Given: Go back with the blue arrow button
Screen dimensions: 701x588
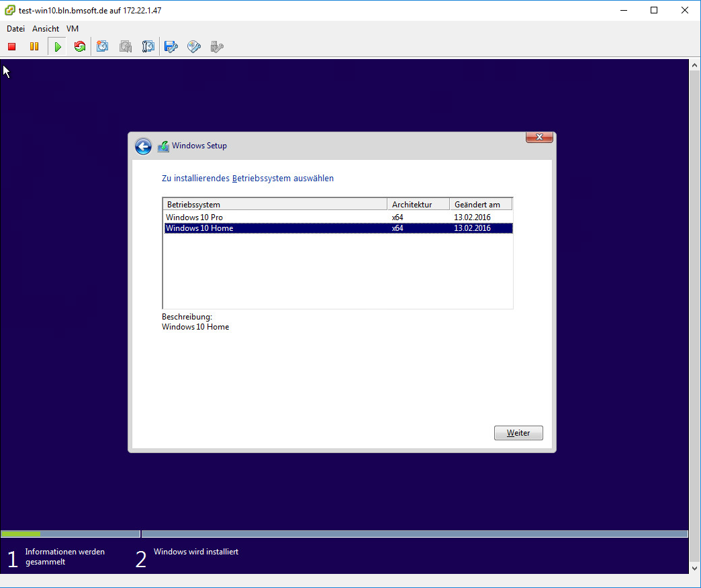Looking at the screenshot, I should [x=143, y=146].
